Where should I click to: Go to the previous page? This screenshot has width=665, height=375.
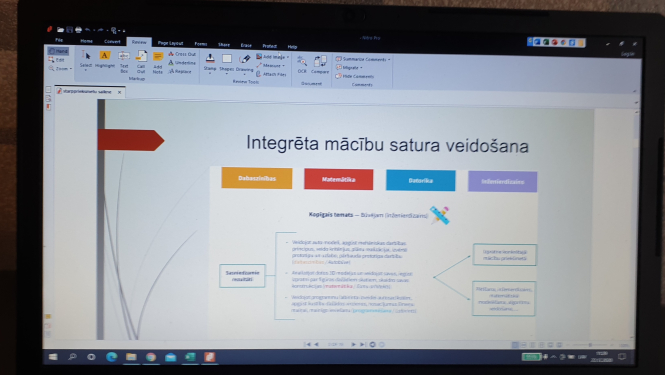(x=316, y=344)
